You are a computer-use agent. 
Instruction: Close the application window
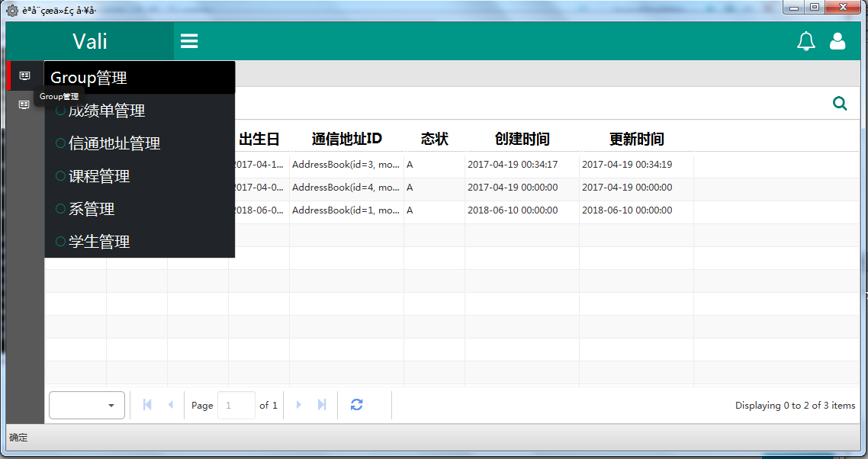[843, 8]
